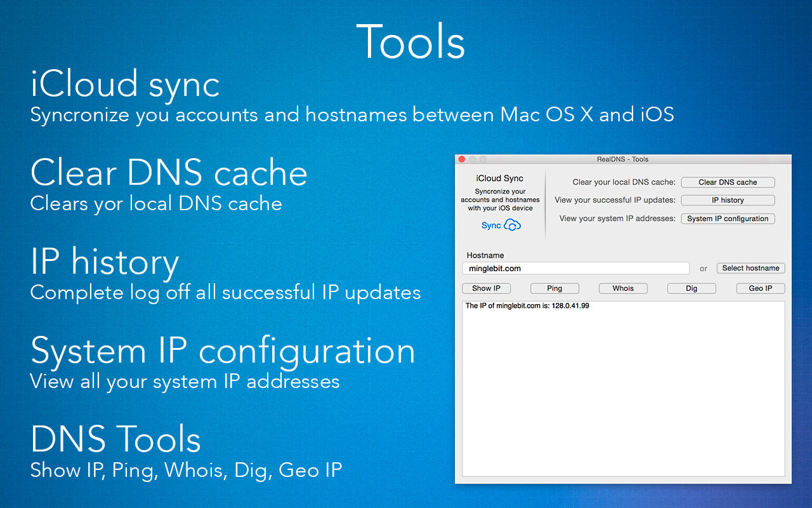Click the Clear DNS cache button
This screenshot has width=812, height=508.
tap(728, 182)
